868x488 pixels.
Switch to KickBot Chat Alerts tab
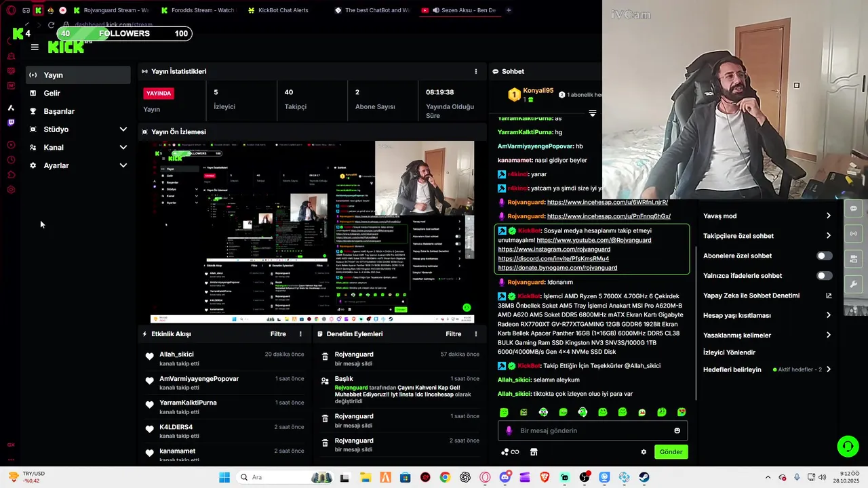pos(283,10)
